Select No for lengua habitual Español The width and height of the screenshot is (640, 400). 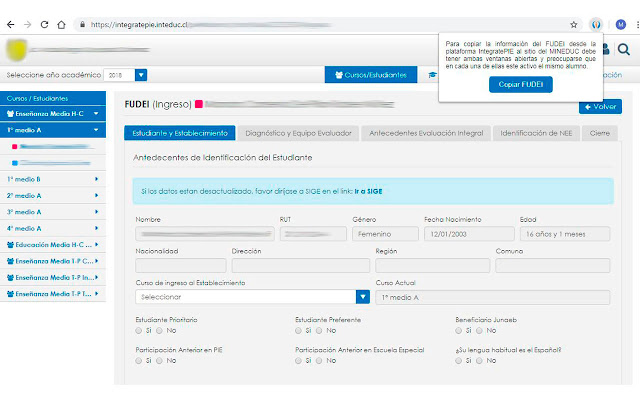pos(479,361)
